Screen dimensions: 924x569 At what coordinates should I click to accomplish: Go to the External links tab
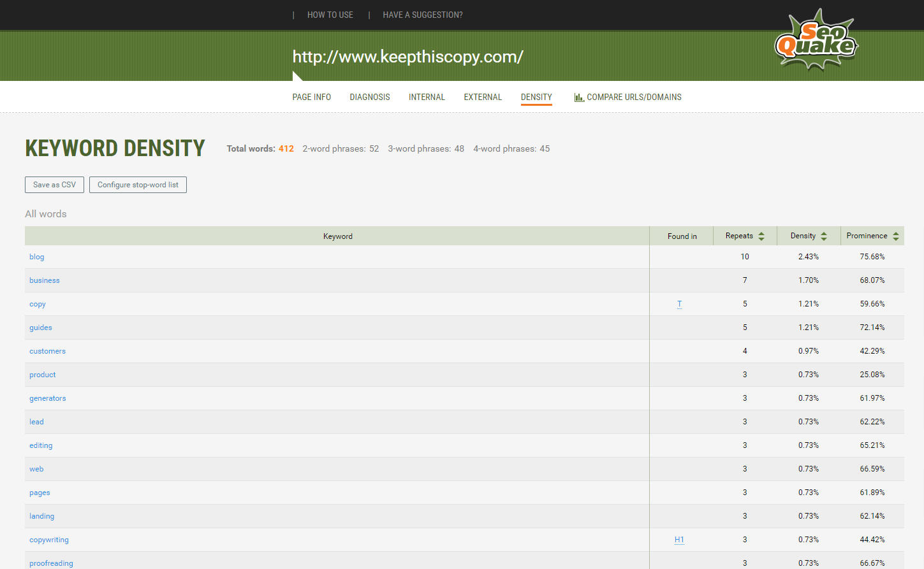point(483,97)
